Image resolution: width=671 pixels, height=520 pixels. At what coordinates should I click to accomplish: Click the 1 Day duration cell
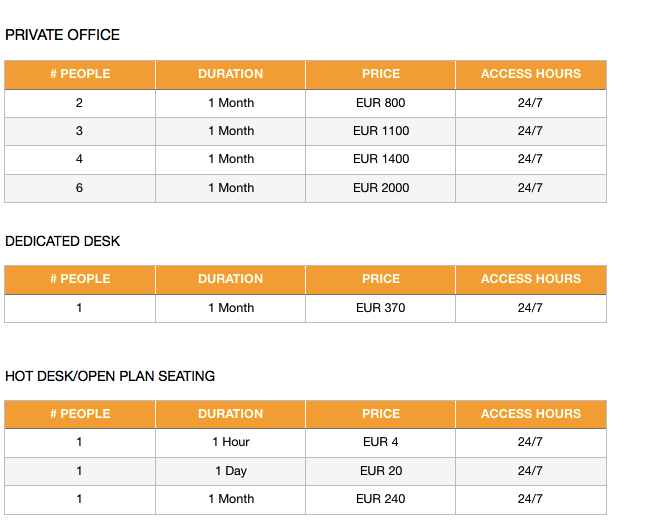tap(231, 471)
